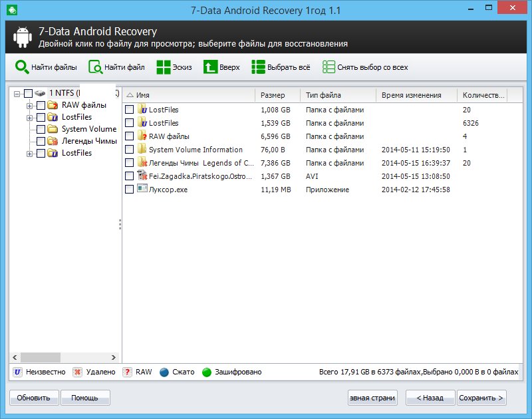Click the Android robot logo in header

[x=23, y=37]
